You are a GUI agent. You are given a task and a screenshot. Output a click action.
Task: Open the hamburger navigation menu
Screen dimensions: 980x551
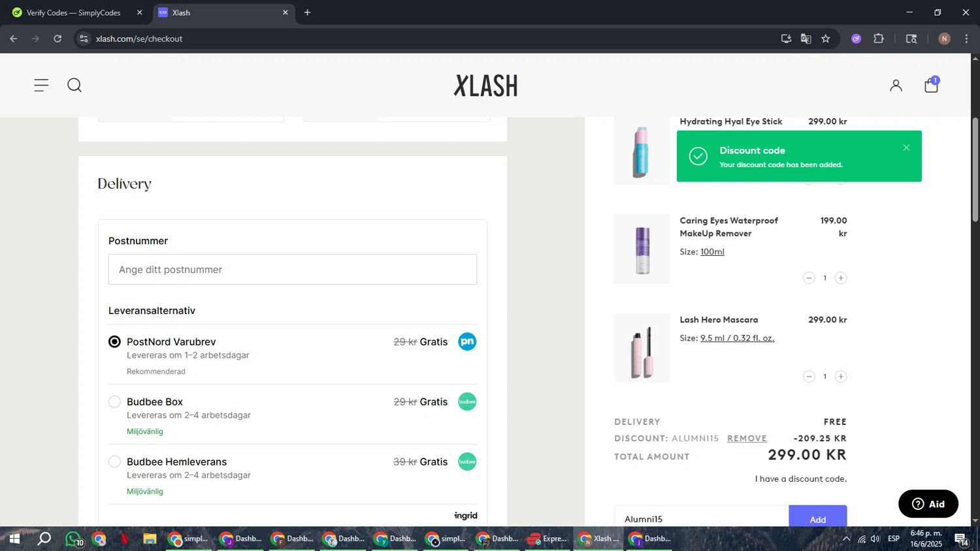(41, 86)
